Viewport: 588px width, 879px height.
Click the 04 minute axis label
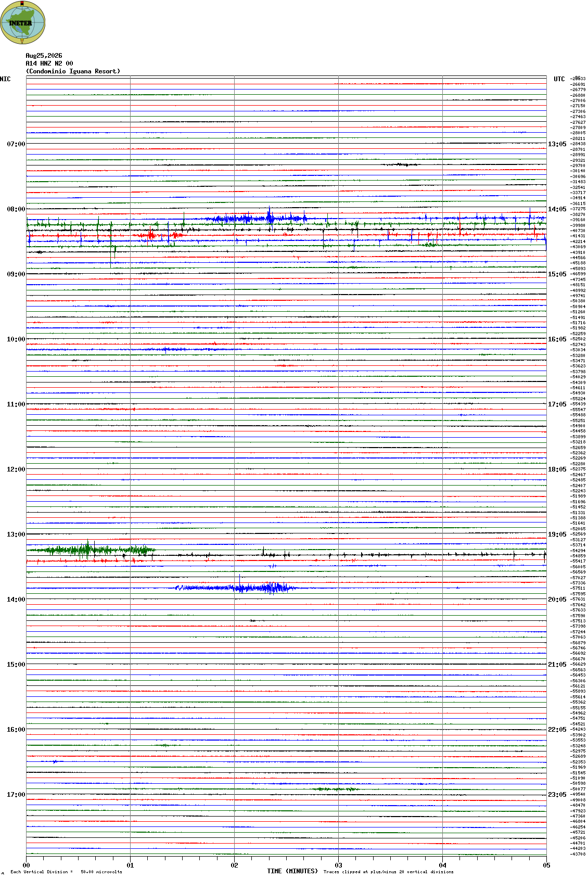pos(442,865)
